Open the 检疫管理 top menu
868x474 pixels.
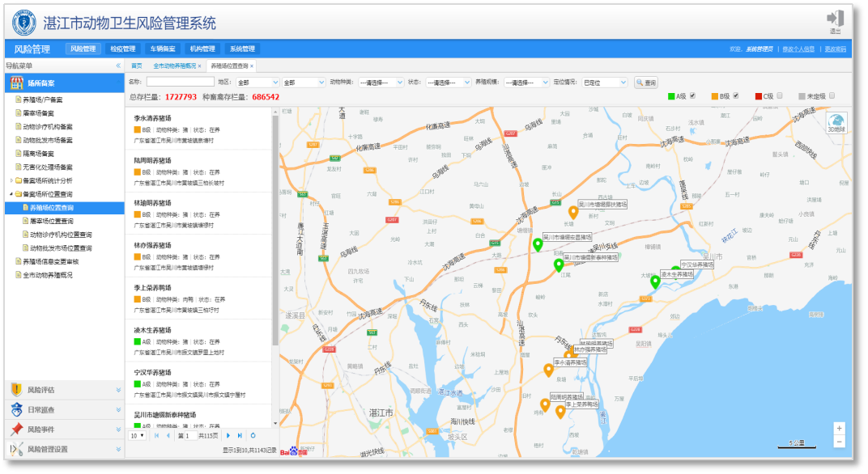(123, 49)
